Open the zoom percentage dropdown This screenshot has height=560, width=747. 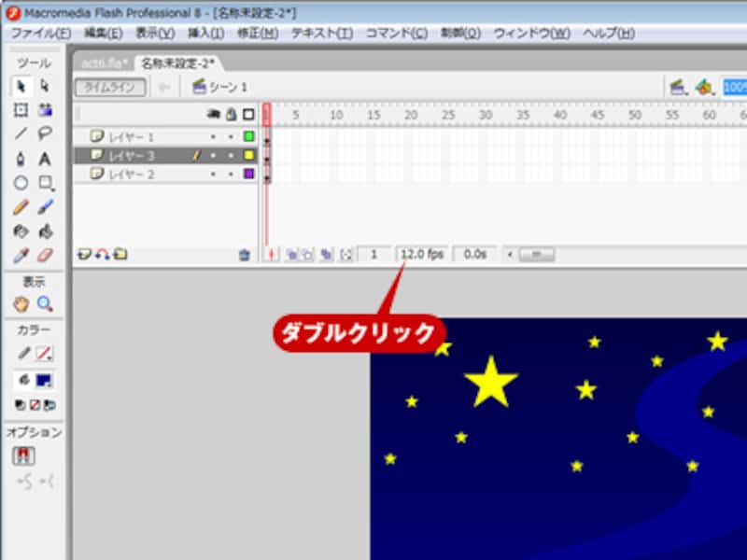click(737, 87)
